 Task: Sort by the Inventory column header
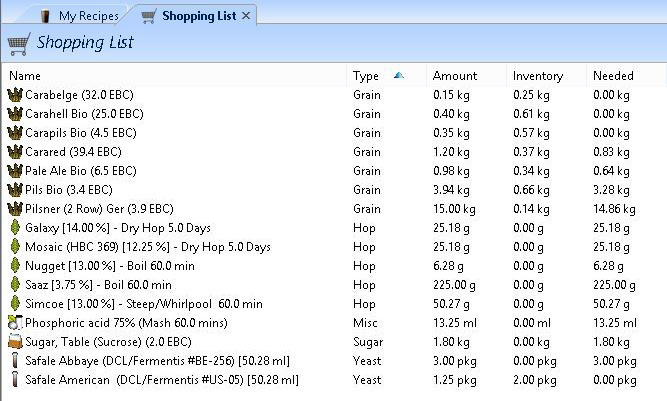point(537,76)
